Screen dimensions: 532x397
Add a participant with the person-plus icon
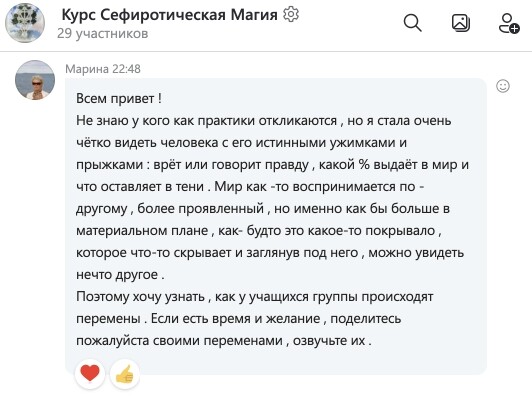[x=509, y=23]
